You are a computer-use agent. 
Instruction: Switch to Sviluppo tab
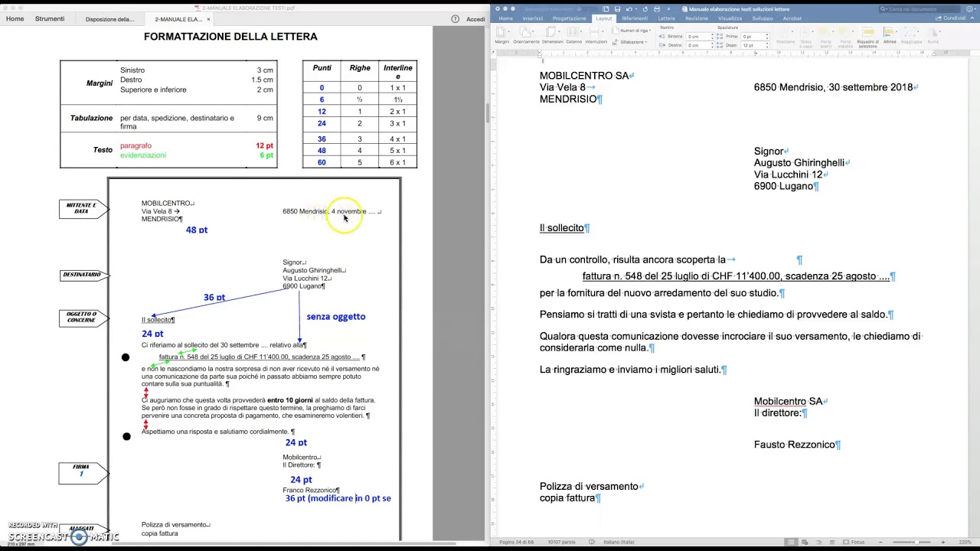click(x=763, y=18)
